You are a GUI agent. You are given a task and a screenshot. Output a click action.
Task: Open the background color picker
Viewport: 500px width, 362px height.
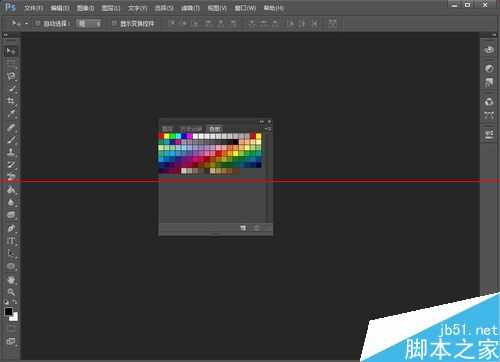[15, 317]
